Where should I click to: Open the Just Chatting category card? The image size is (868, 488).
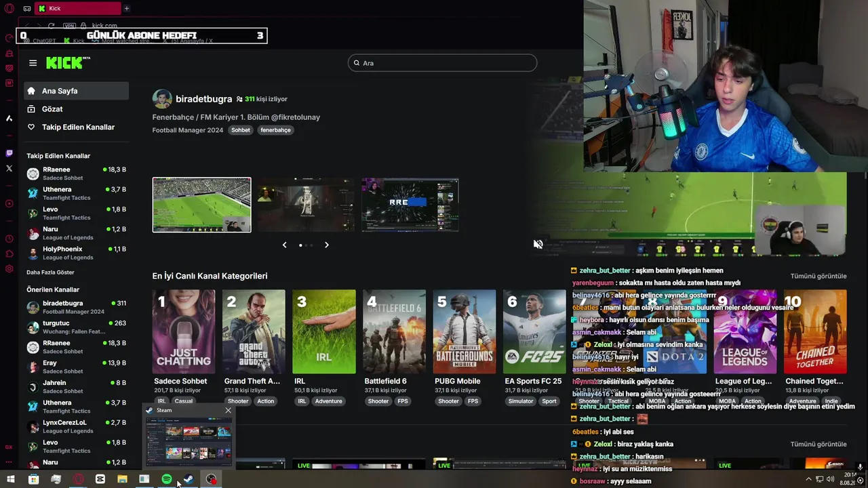(x=184, y=332)
